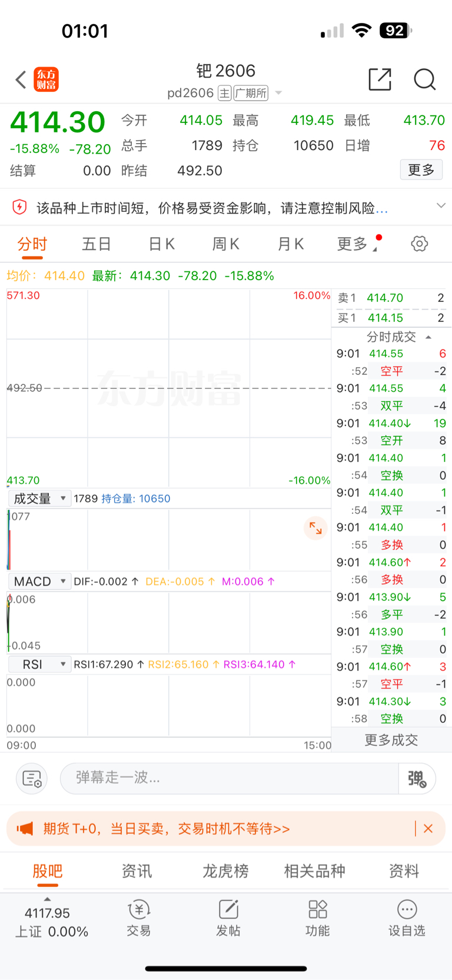Tap the search magnifier icon
The width and height of the screenshot is (452, 980).
point(424,79)
